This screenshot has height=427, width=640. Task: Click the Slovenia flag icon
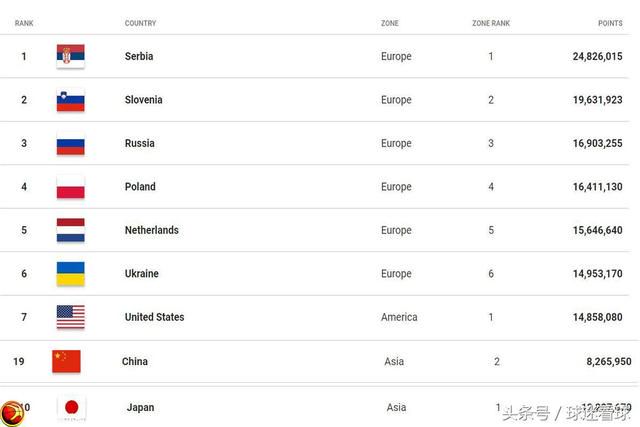pyautogui.click(x=71, y=100)
